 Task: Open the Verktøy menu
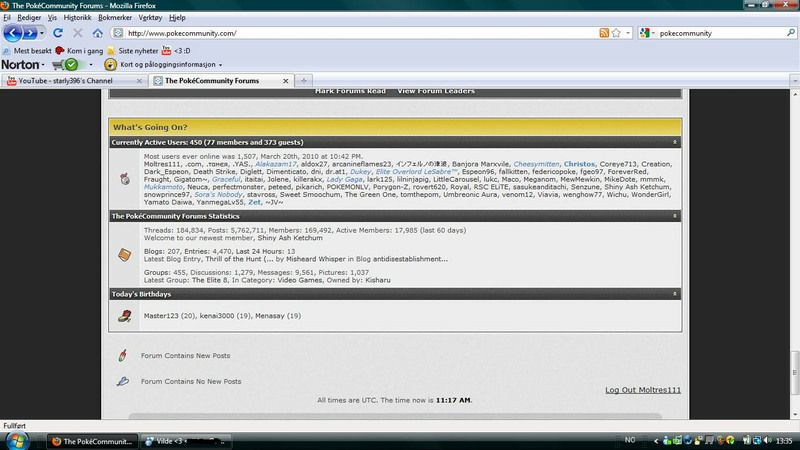tap(150, 17)
